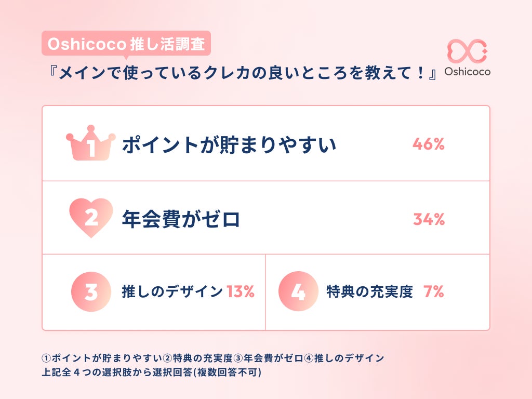Select the 推しのデザイン label in rank 3
The width and height of the screenshot is (532, 399).
172,292
